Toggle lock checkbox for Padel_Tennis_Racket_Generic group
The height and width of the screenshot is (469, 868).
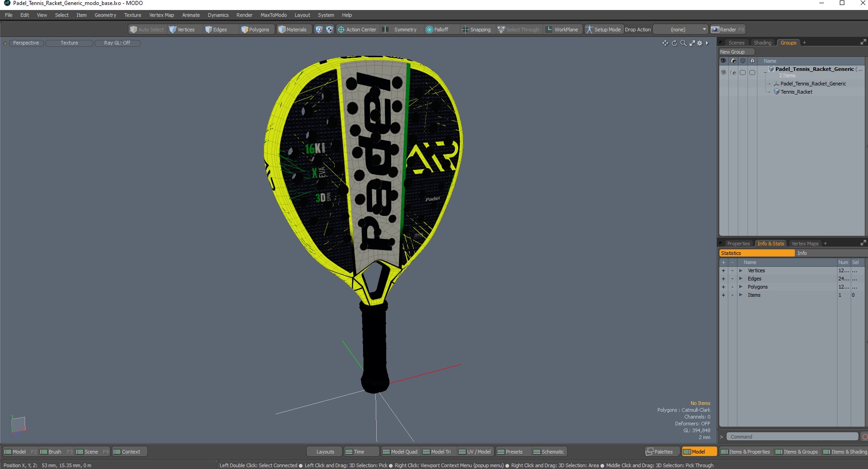coord(752,72)
